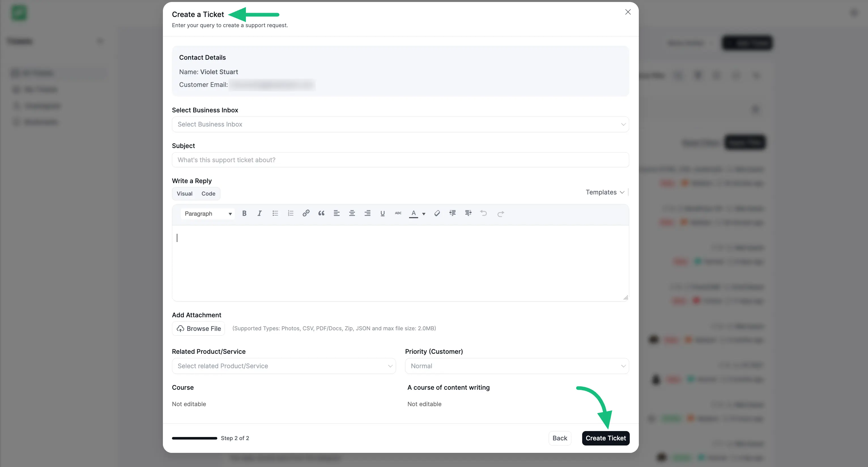The width and height of the screenshot is (868, 467).
Task: Apply strikethrough formatting to the text
Action: tap(398, 213)
